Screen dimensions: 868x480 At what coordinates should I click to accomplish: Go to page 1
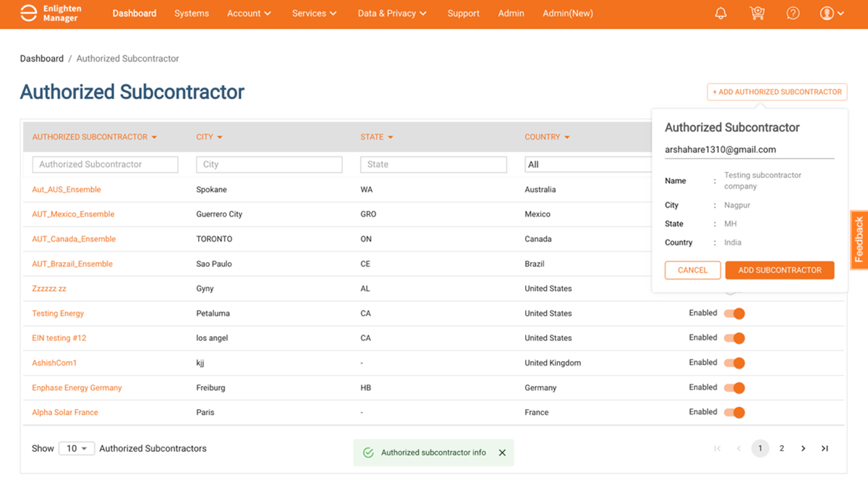pyautogui.click(x=760, y=449)
